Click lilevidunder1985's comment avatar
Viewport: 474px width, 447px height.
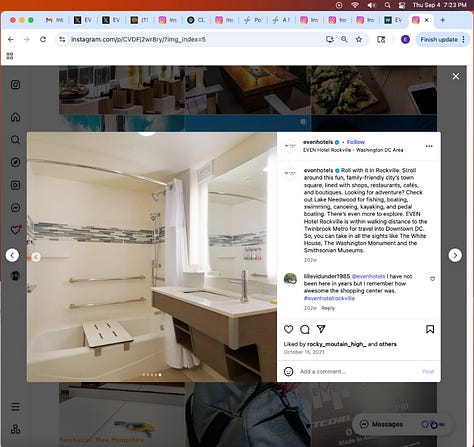click(290, 279)
